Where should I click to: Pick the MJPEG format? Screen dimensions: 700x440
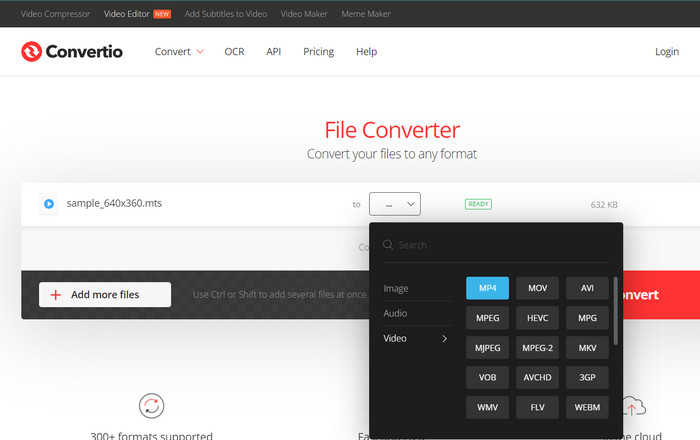pos(488,348)
